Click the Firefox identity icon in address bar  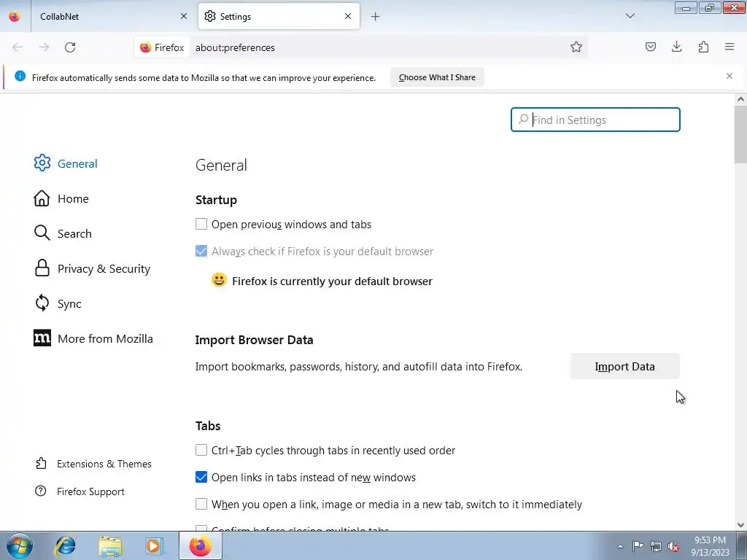(162, 47)
